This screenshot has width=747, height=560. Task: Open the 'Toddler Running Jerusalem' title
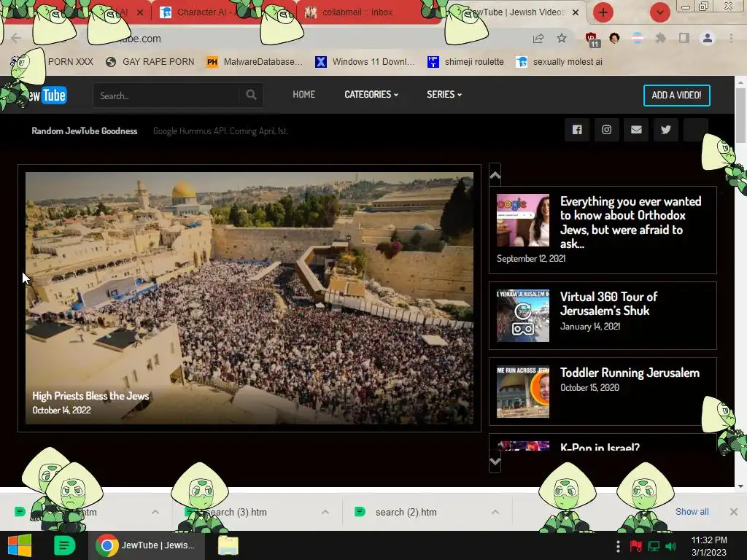pyautogui.click(x=630, y=373)
